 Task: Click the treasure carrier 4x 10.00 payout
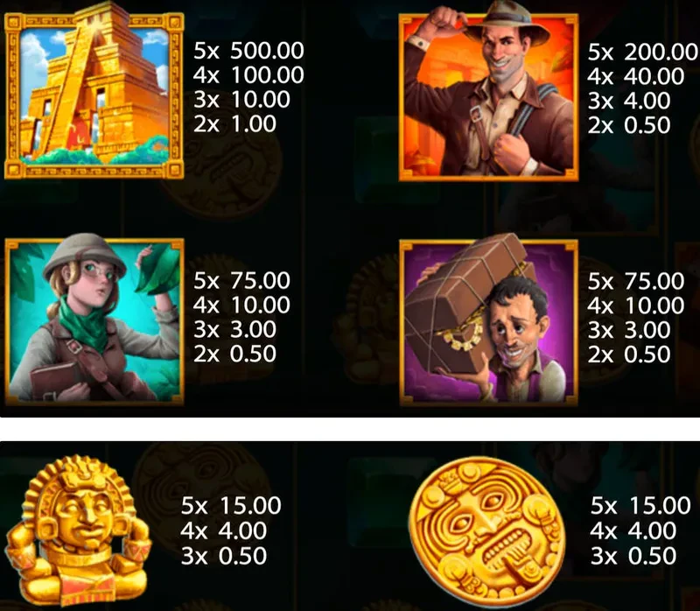[636, 305]
